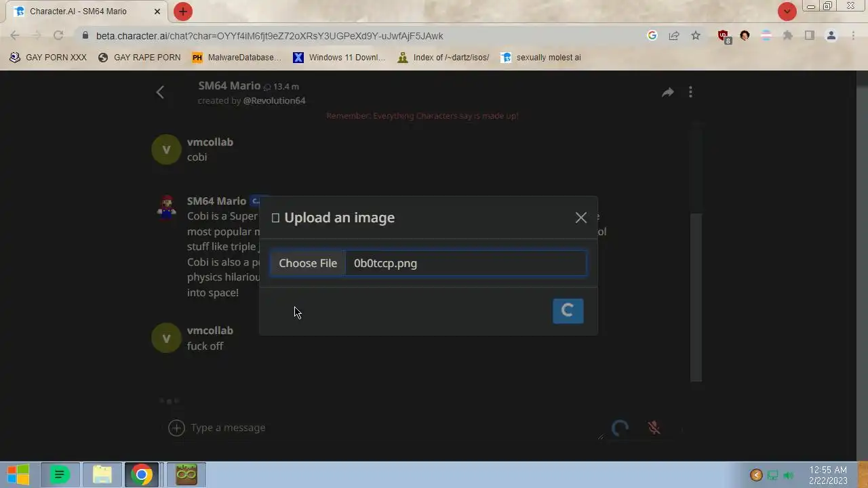Open the Windows Start menu
This screenshot has height=488, width=868.
tap(18, 474)
